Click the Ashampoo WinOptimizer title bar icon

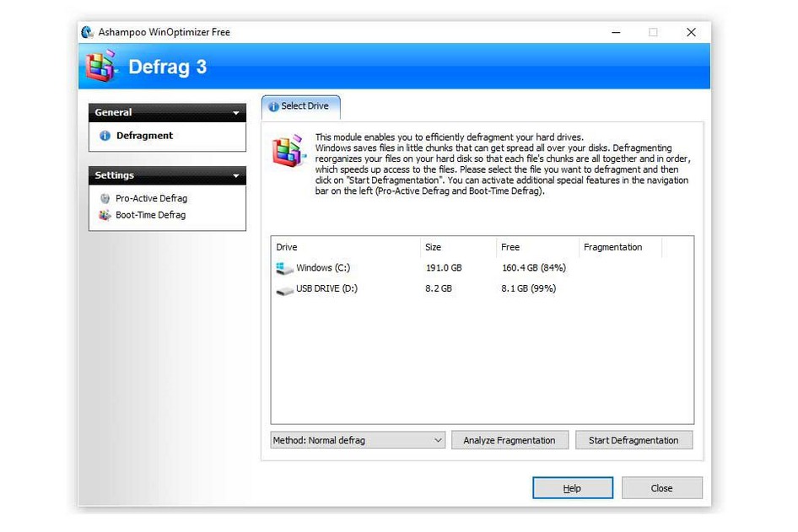coord(88,32)
